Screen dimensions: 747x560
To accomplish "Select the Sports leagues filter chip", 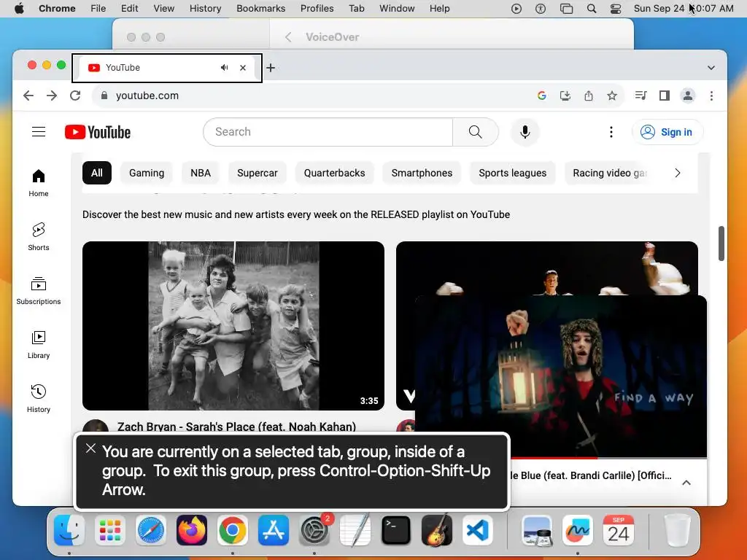I will [513, 173].
